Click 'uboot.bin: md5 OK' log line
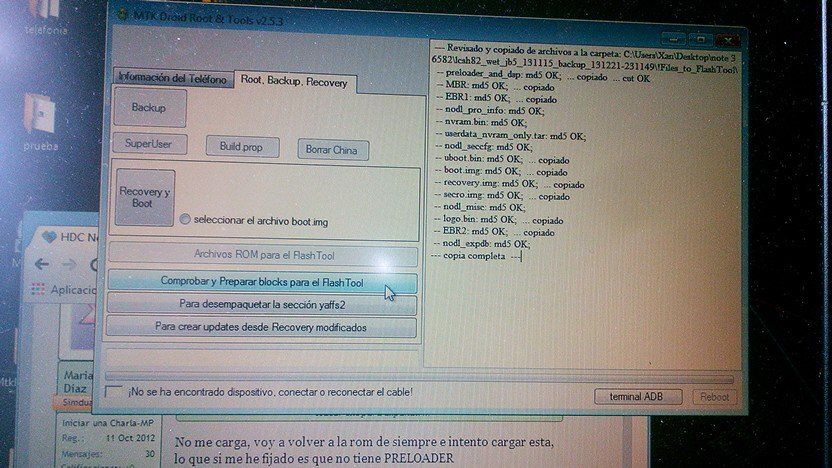This screenshot has width=832, height=468. (x=502, y=160)
